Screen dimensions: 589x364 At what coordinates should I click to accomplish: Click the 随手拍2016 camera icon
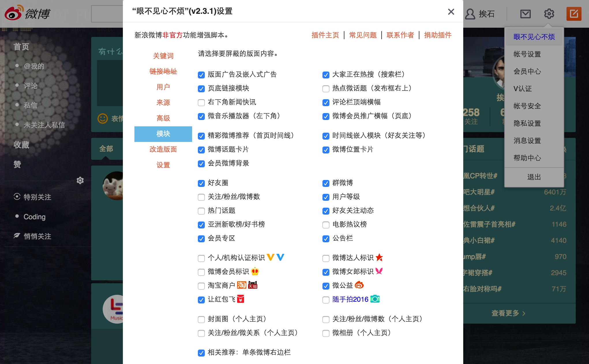coord(375,299)
